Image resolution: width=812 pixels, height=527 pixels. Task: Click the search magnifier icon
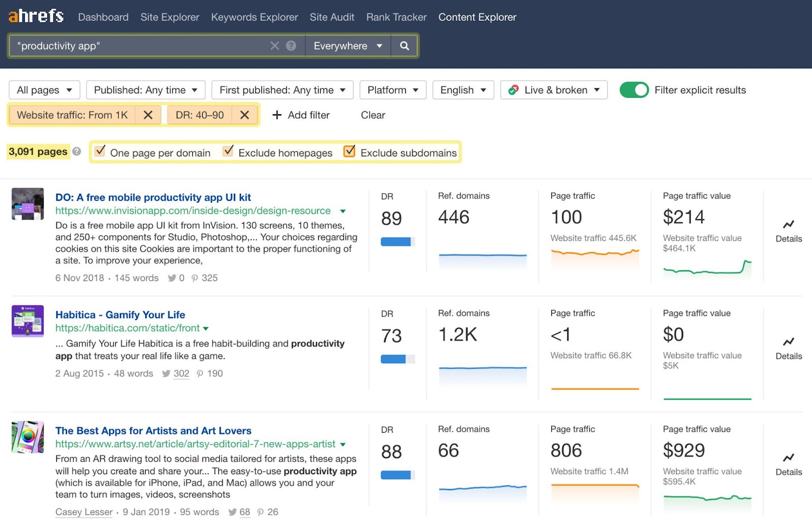[x=404, y=46]
